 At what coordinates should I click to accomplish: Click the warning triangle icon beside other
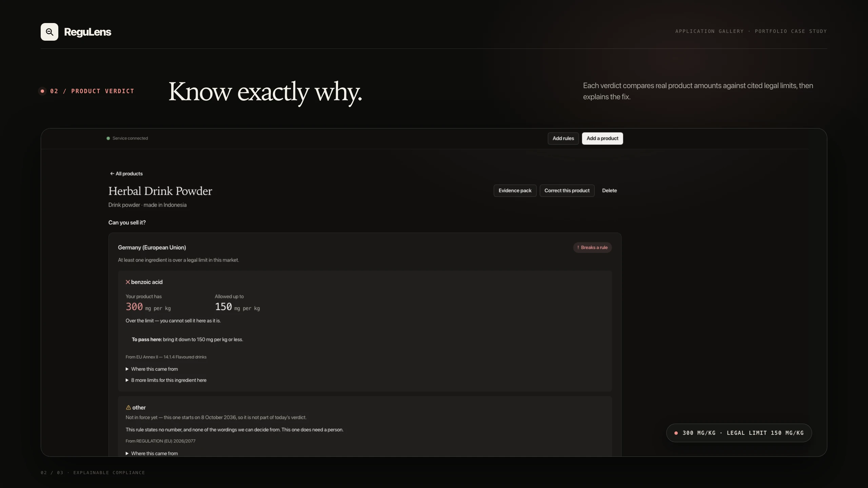click(x=128, y=407)
